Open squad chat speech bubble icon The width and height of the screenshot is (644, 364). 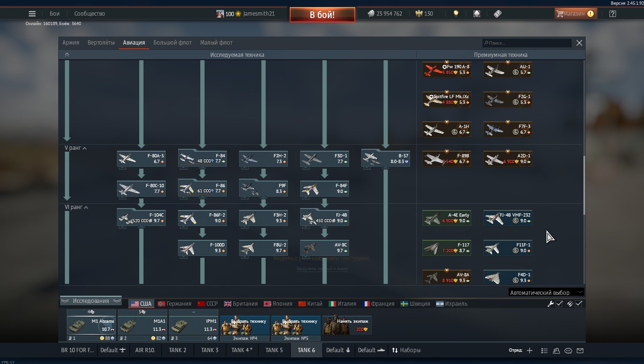(x=568, y=351)
